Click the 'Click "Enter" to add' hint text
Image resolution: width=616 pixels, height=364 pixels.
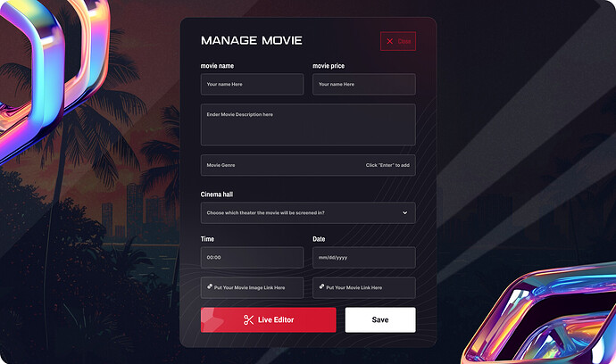tap(387, 165)
